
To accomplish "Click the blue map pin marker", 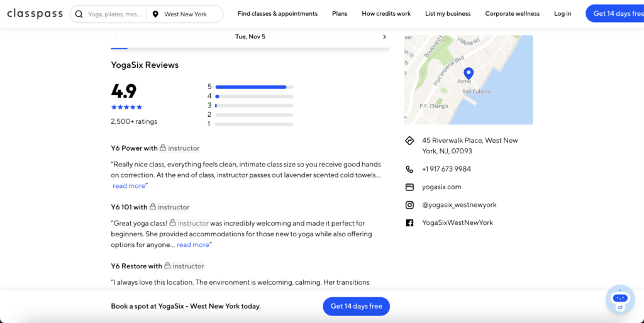I will pos(469,74).
